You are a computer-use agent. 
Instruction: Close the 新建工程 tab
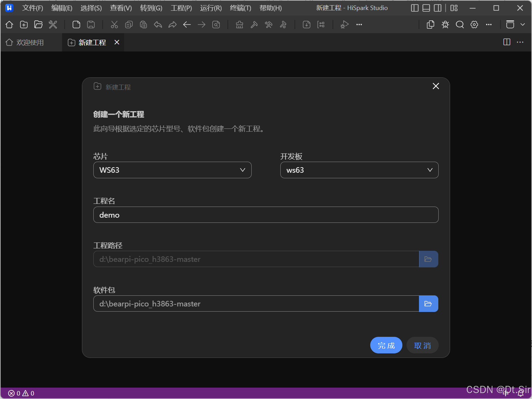[117, 42]
